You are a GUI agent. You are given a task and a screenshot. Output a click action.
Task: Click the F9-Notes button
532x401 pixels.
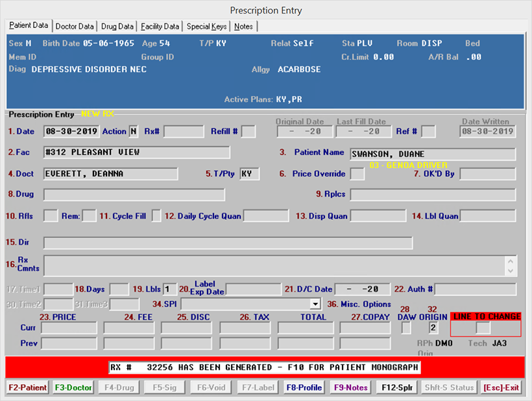350,387
